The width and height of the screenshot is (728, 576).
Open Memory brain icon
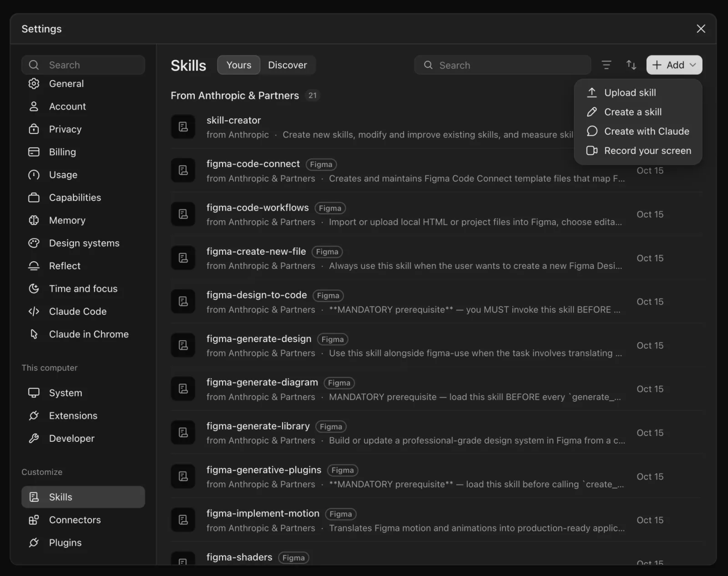pos(34,220)
